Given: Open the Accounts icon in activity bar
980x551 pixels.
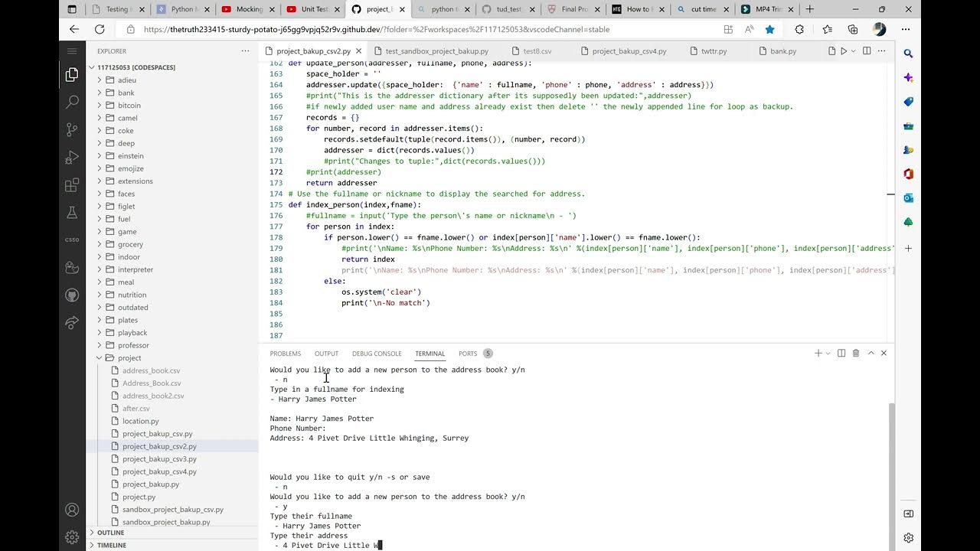Looking at the screenshot, I should click(72, 510).
